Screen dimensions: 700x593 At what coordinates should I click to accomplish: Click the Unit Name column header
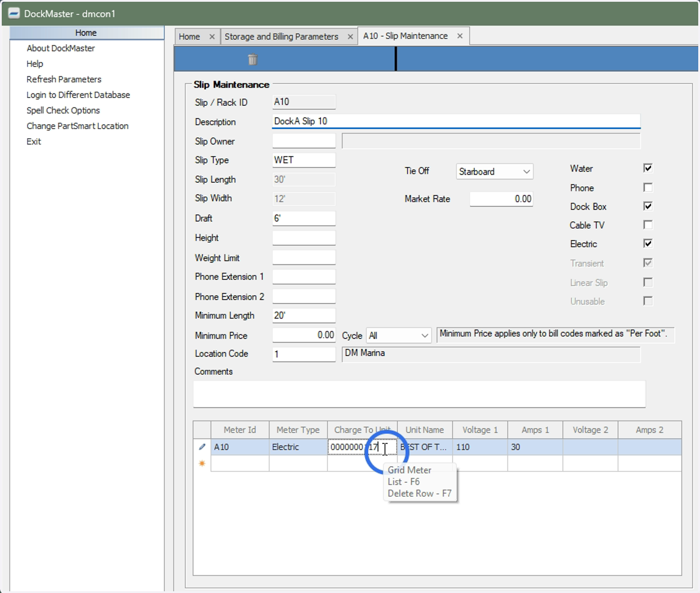(425, 430)
